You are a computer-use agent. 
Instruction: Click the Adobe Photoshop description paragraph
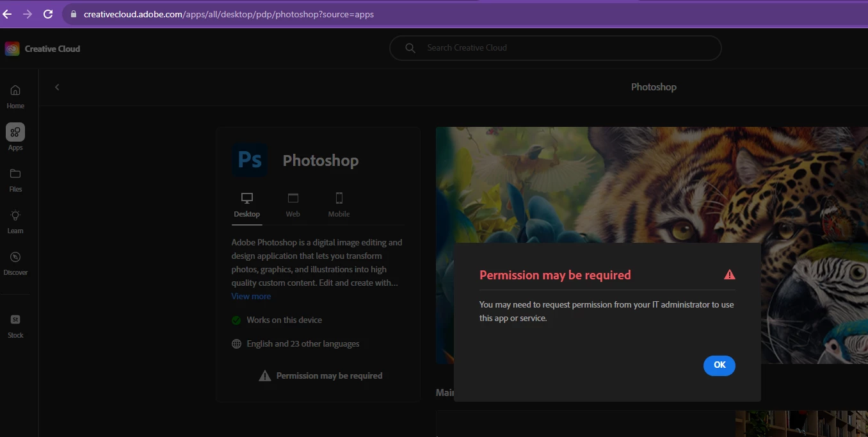(317, 263)
